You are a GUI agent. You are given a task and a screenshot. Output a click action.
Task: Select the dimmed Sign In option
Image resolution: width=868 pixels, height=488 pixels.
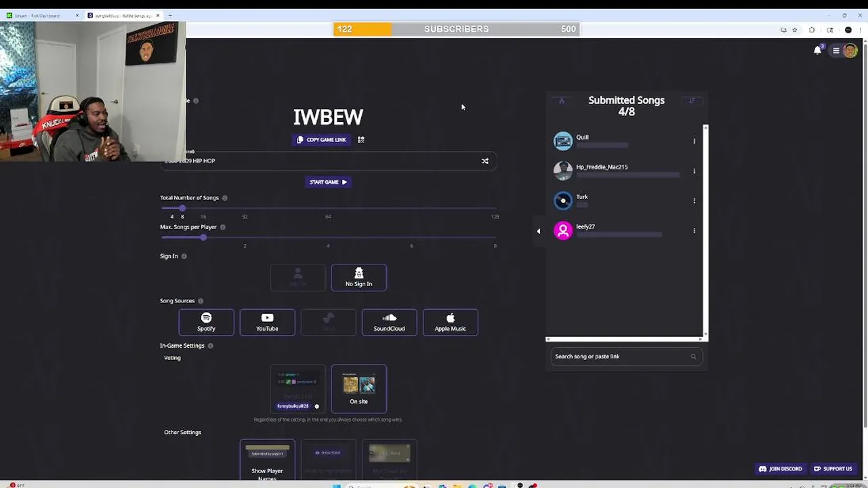pyautogui.click(x=298, y=277)
